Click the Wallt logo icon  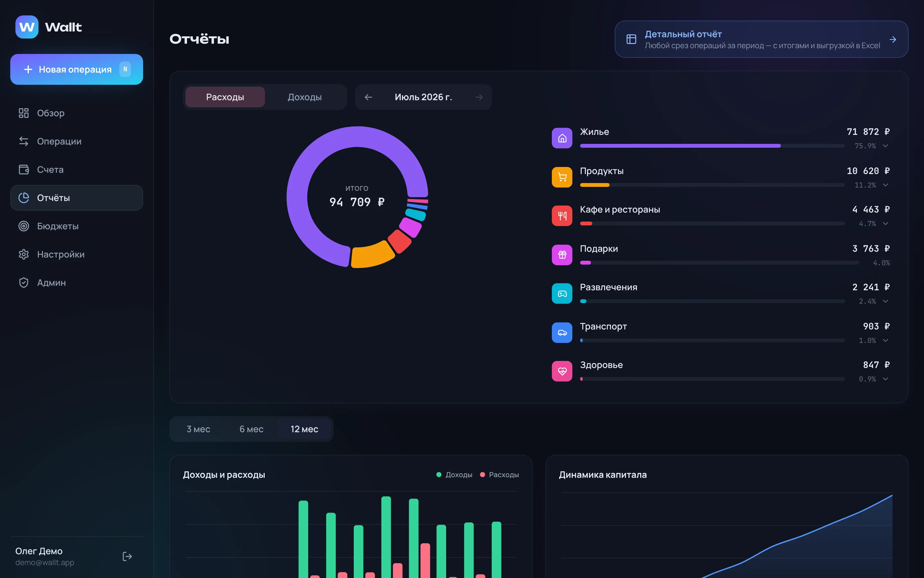click(27, 27)
